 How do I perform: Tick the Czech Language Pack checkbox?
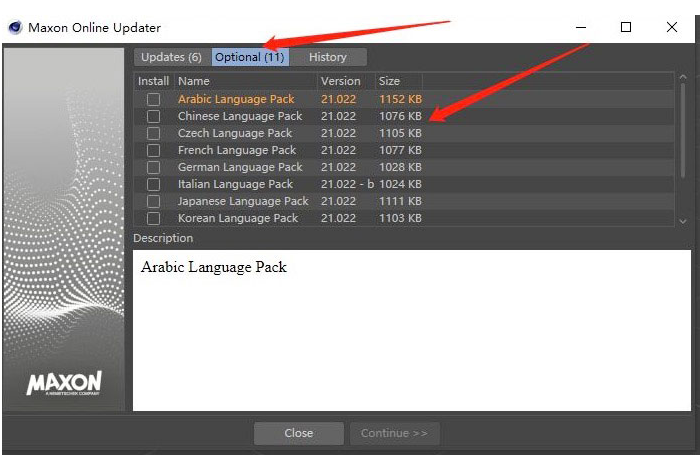coord(153,133)
